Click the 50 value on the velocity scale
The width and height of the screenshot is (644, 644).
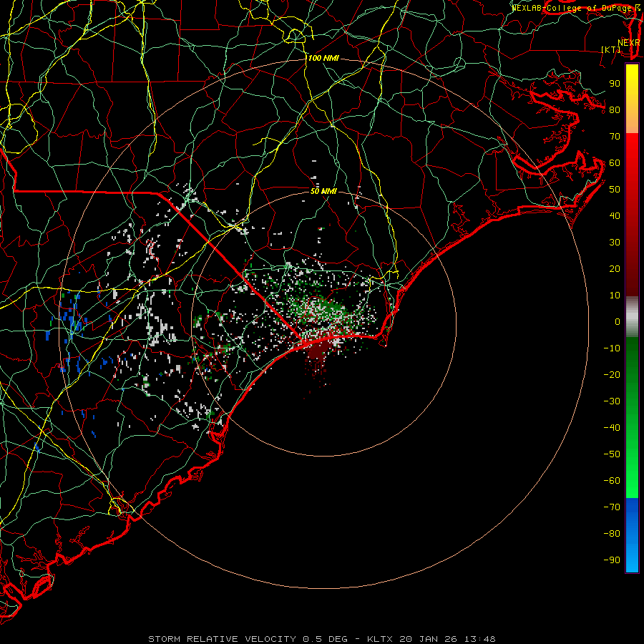tap(615, 190)
